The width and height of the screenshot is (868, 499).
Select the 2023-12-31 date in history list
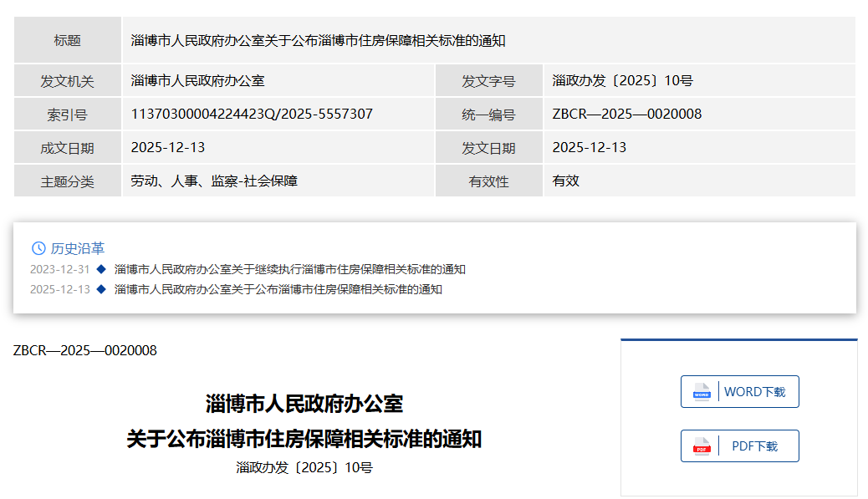(x=59, y=269)
